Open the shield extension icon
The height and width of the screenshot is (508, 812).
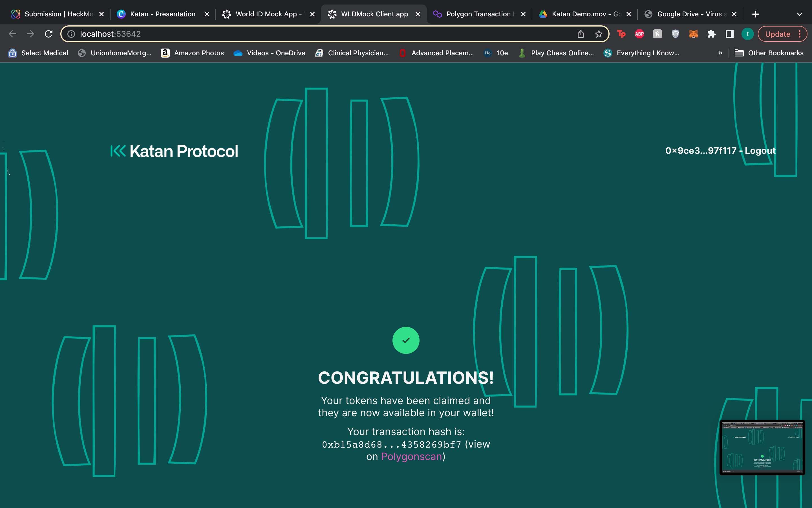click(x=676, y=34)
